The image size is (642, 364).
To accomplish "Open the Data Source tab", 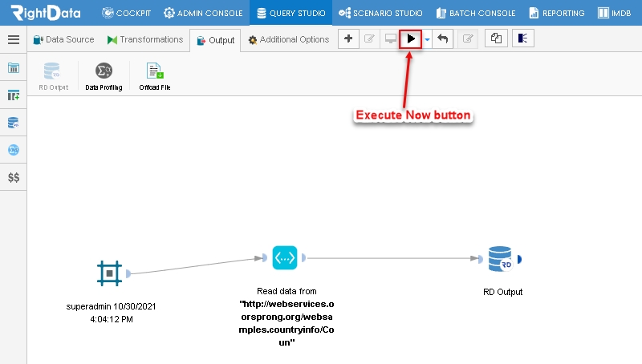I will [x=64, y=39].
